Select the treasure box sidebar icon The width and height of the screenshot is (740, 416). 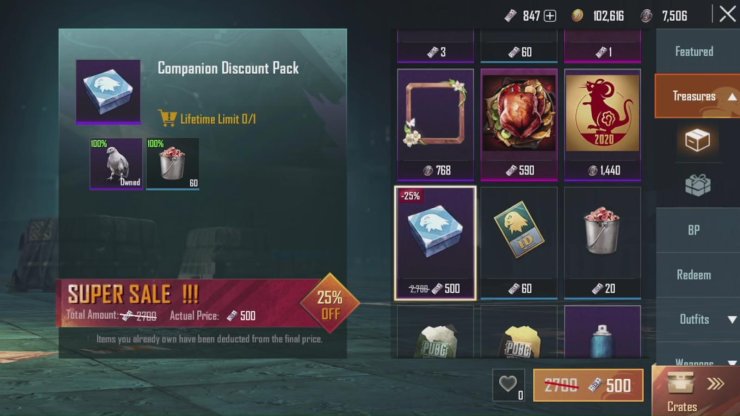[697, 140]
